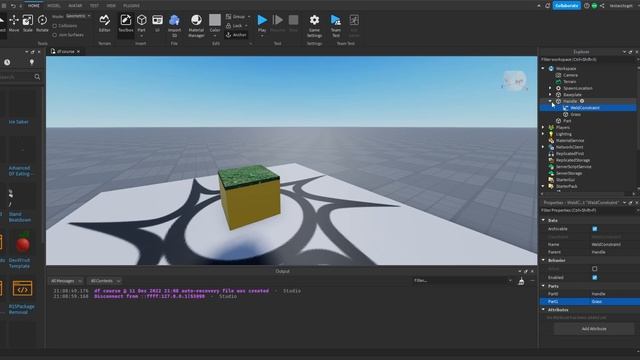The image size is (640, 360).
Task: Switch to the HOME ribbon tab
Action: click(x=34, y=6)
